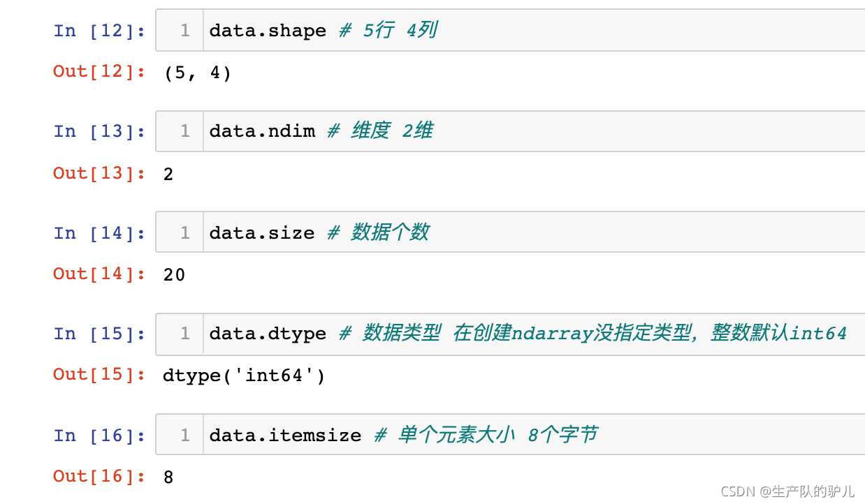The image size is (865, 504).
Task: Place cursor in the data.dtype cell
Action: pyautogui.click(x=531, y=334)
